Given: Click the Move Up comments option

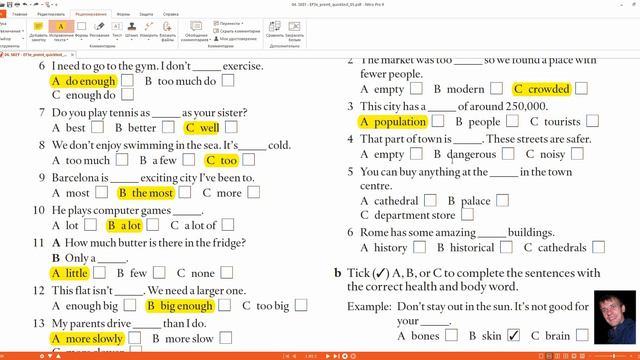Looking at the screenshot, I should point(228,24).
